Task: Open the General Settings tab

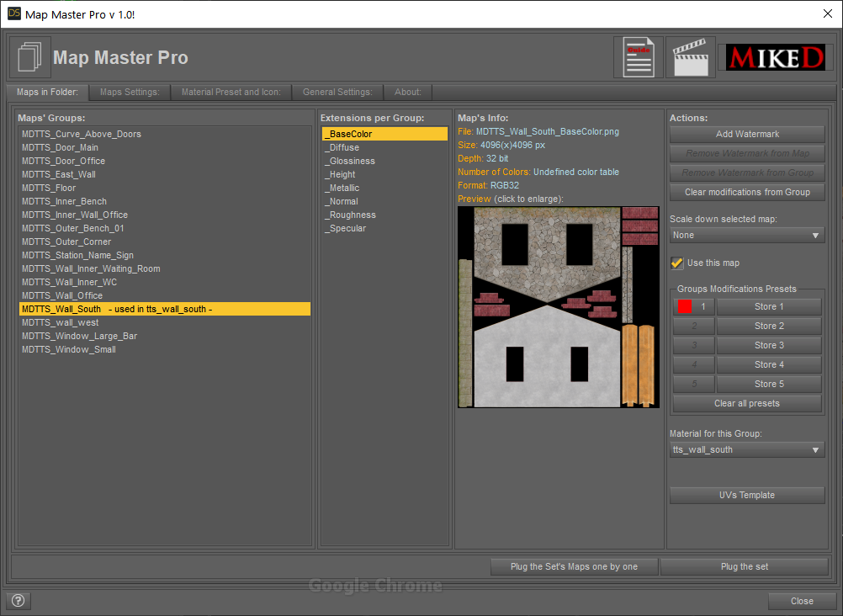Action: click(337, 92)
